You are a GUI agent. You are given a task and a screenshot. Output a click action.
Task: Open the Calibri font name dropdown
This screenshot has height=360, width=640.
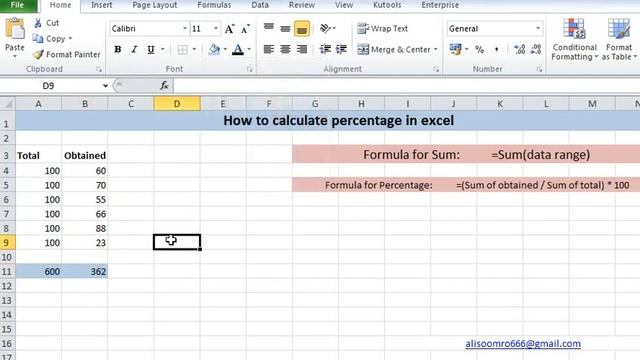pyautogui.click(x=184, y=29)
